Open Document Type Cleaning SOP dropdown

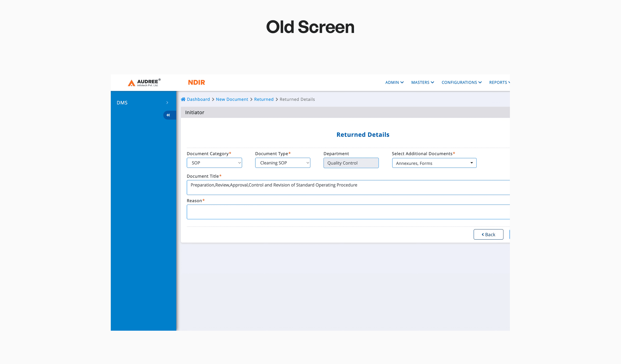(283, 163)
